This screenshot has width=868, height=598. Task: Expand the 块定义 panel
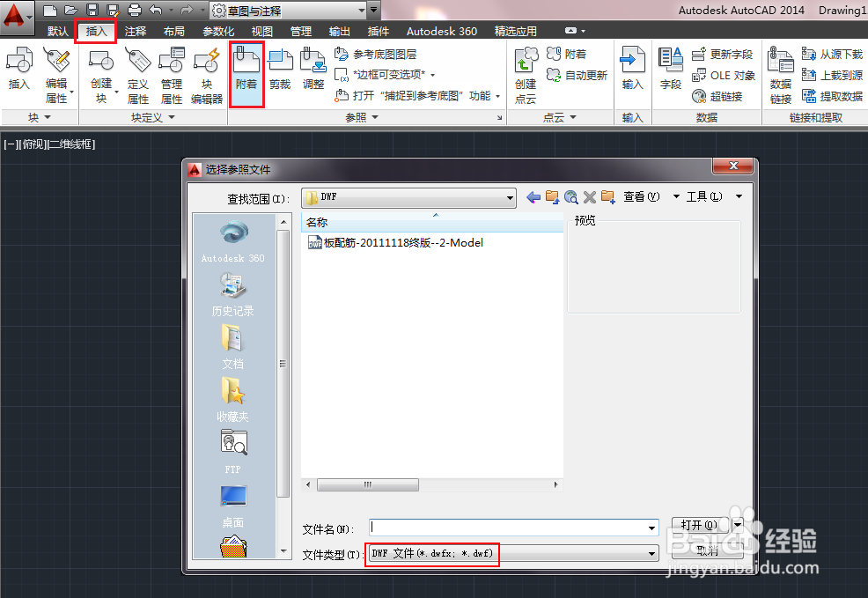pos(153,117)
